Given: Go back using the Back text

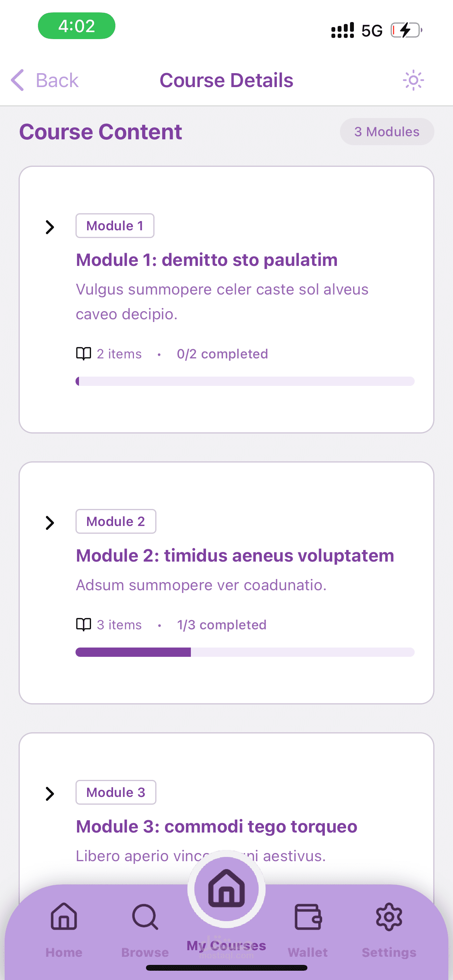Looking at the screenshot, I should [57, 81].
